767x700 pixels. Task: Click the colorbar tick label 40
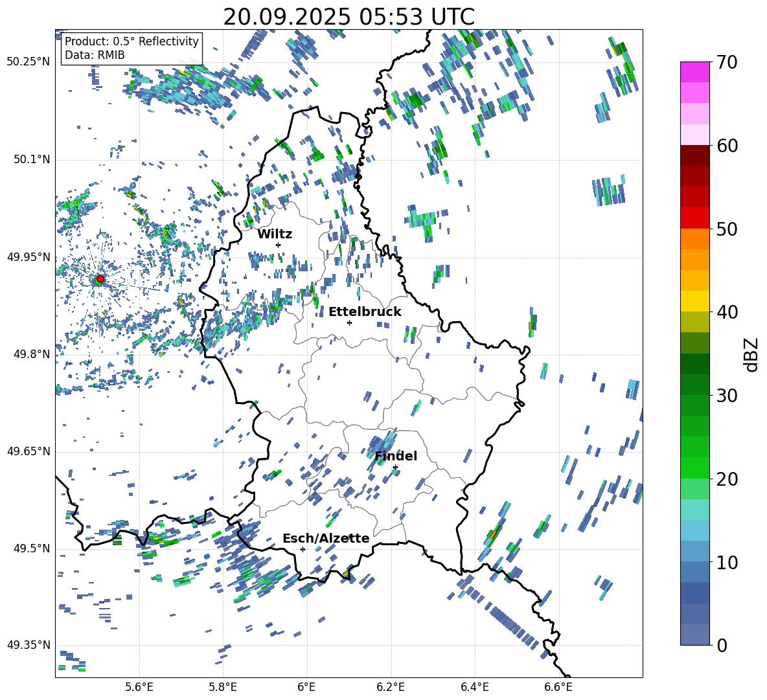pyautogui.click(x=727, y=312)
